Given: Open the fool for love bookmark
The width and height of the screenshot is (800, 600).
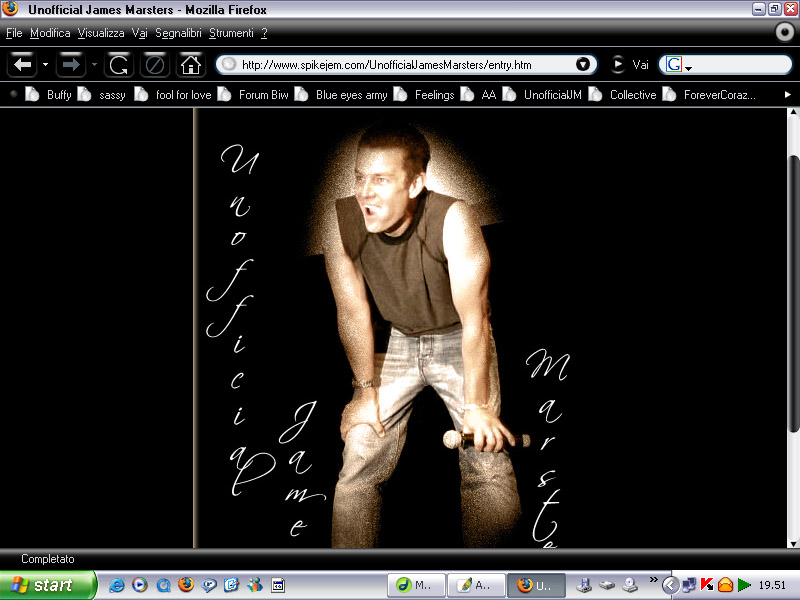Looking at the screenshot, I should [172, 94].
